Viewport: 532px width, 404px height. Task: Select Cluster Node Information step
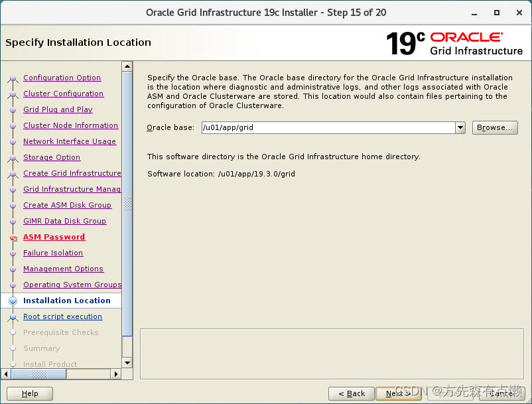70,125
